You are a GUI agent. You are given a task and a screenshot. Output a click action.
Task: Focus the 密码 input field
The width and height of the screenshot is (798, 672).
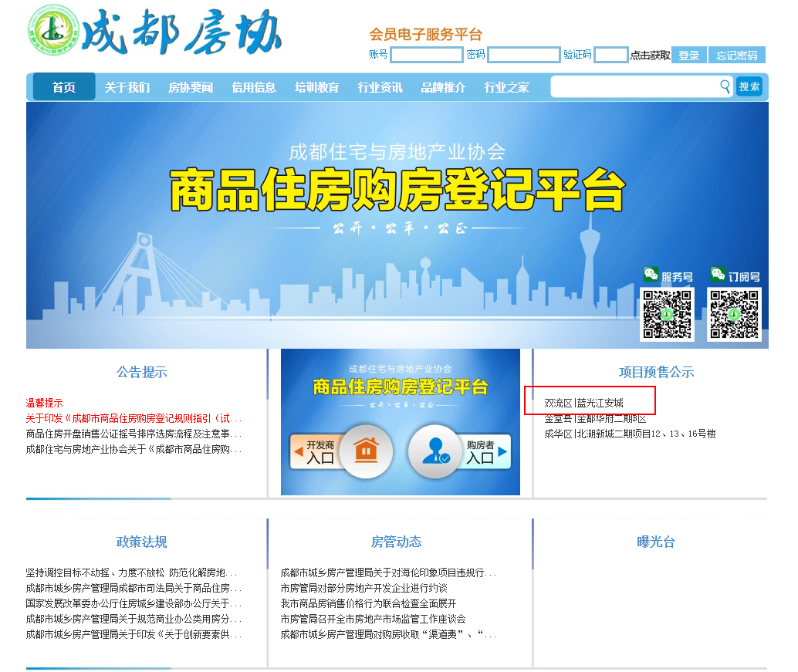coord(524,55)
